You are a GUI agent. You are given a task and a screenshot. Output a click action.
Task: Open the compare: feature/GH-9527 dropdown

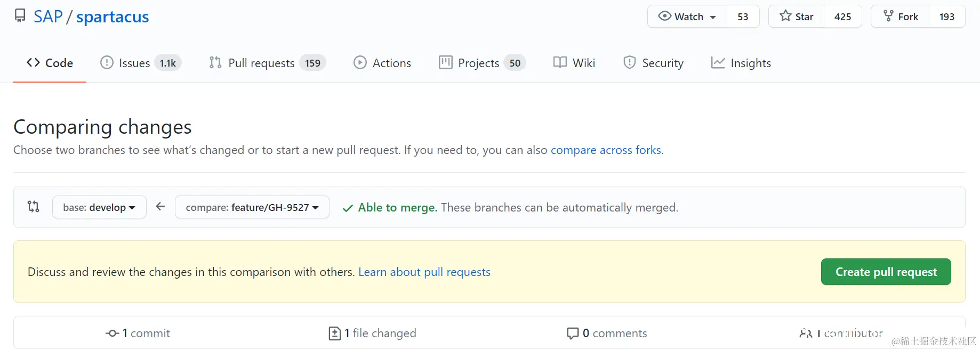[x=252, y=207]
